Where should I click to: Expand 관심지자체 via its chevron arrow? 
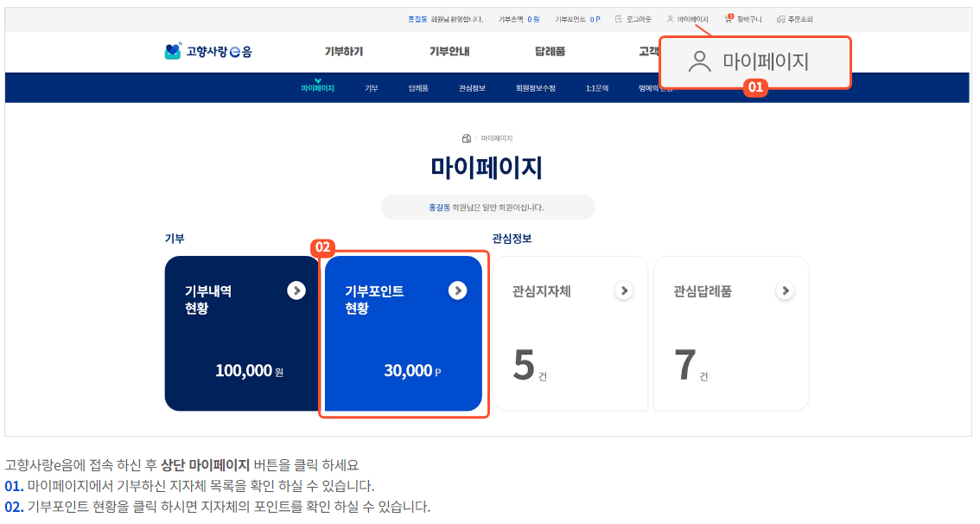coord(624,291)
